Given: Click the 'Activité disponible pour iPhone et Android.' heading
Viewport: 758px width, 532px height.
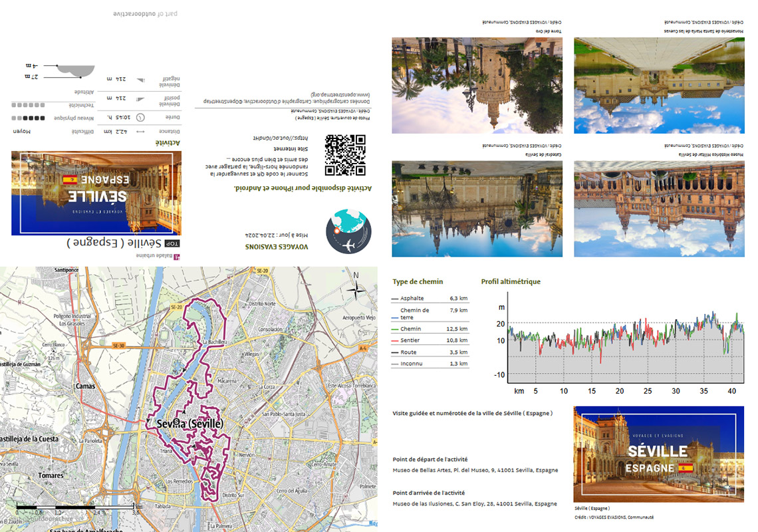Looking at the screenshot, I should (x=303, y=188).
